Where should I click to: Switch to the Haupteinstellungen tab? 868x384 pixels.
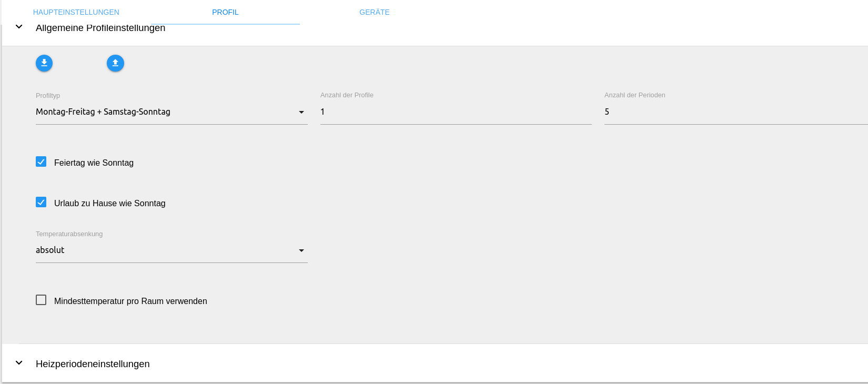(76, 12)
